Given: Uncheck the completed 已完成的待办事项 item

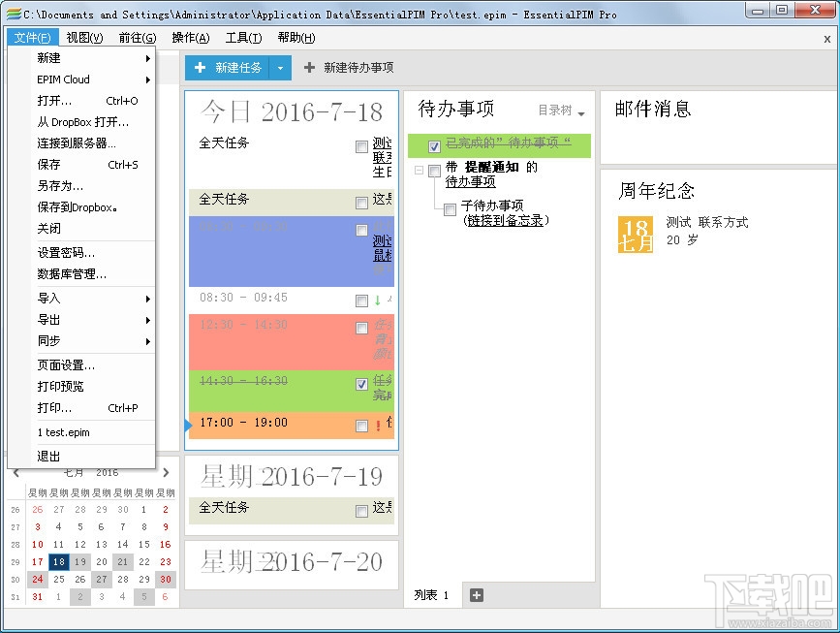Looking at the screenshot, I should coord(434,147).
